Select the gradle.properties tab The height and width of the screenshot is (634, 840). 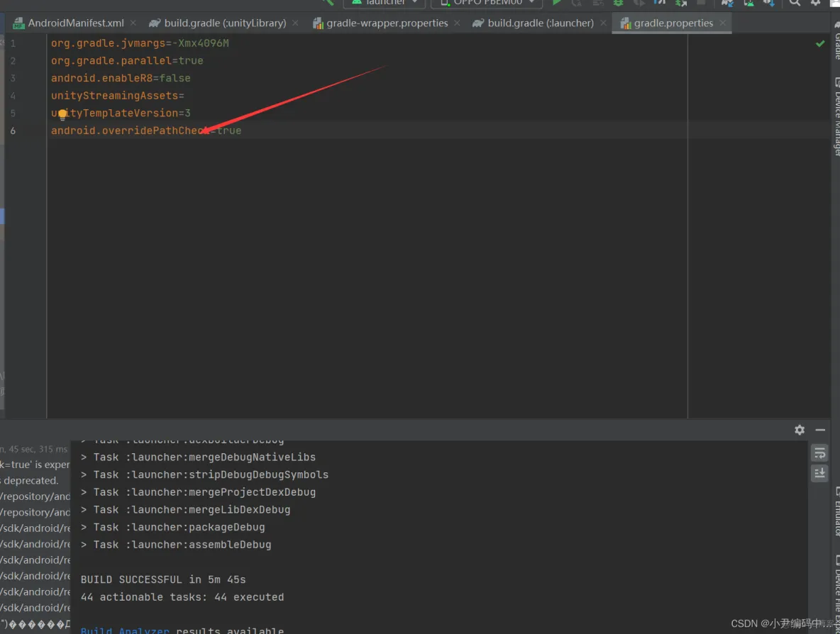673,23
